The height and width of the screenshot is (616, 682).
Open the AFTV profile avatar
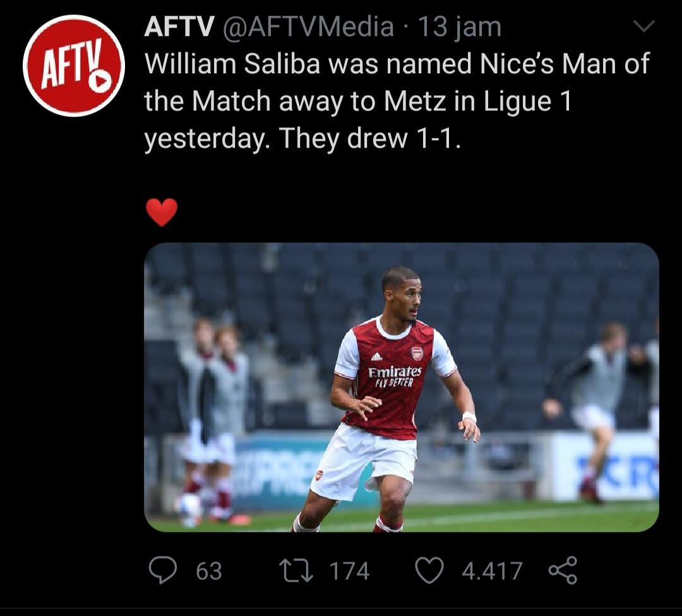74,66
